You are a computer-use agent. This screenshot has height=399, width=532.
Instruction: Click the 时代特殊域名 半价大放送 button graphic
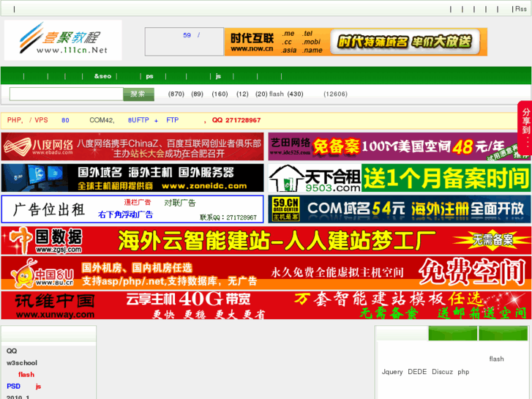405,42
